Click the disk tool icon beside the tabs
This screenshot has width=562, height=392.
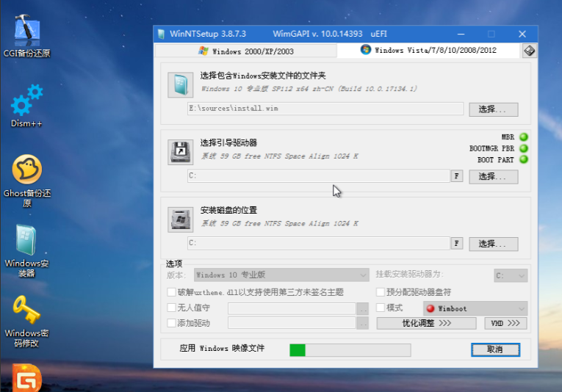(529, 51)
